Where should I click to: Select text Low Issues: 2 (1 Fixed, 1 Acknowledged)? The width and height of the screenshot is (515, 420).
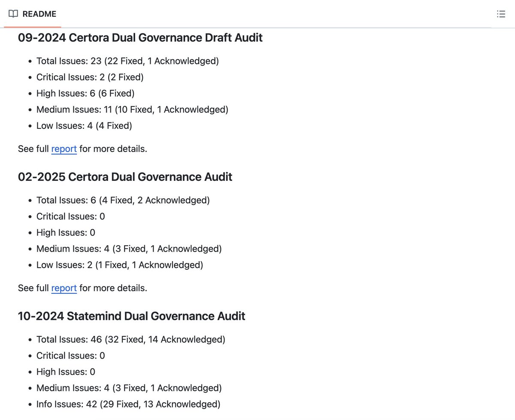(120, 265)
